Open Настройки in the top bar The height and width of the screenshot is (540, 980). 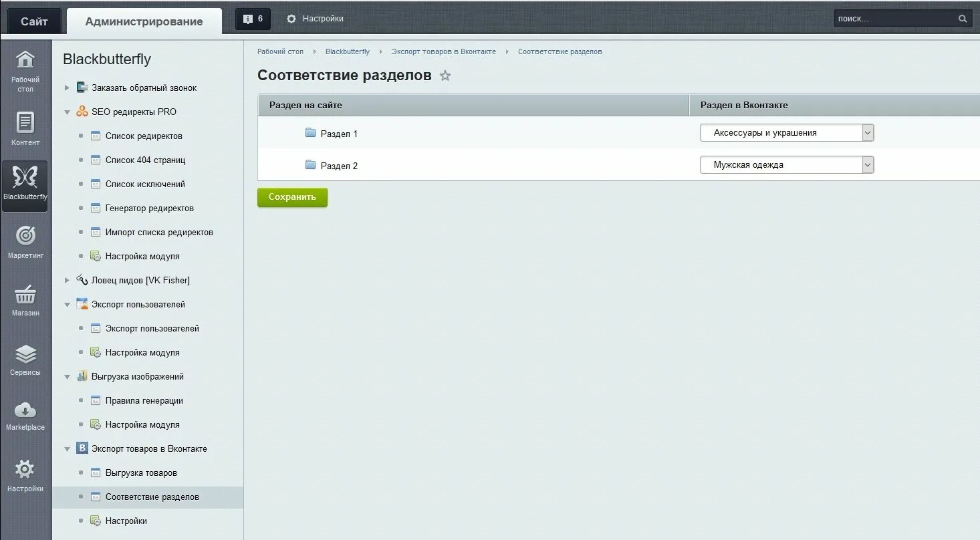click(x=323, y=19)
